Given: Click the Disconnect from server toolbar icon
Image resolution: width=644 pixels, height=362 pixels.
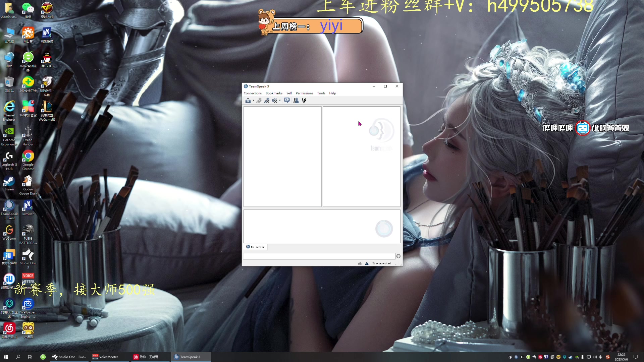Looking at the screenshot, I should coord(267,100).
